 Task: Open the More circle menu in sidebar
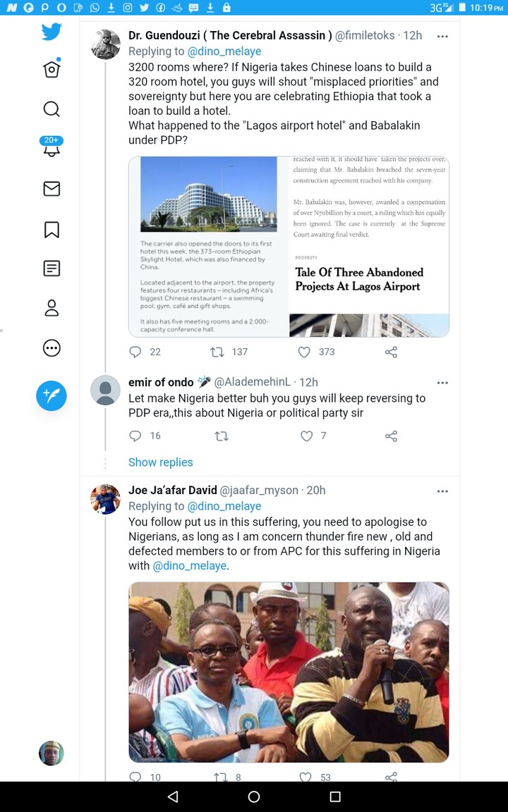(x=52, y=348)
